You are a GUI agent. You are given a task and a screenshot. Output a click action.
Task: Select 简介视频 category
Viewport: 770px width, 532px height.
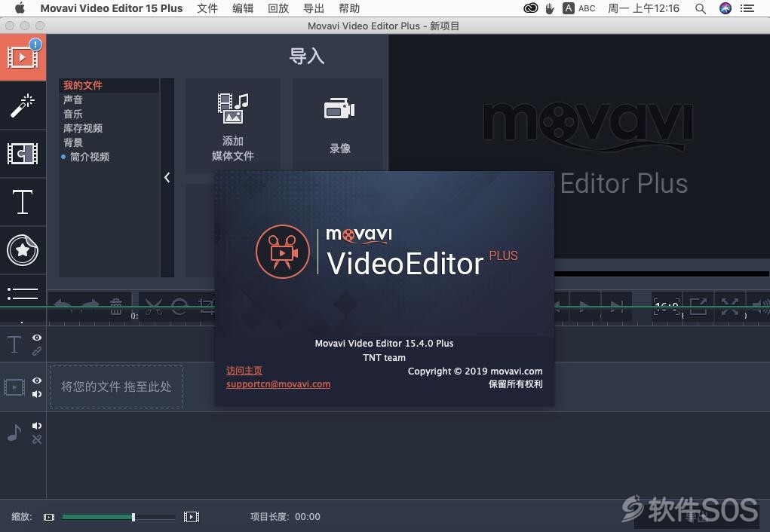[90, 157]
